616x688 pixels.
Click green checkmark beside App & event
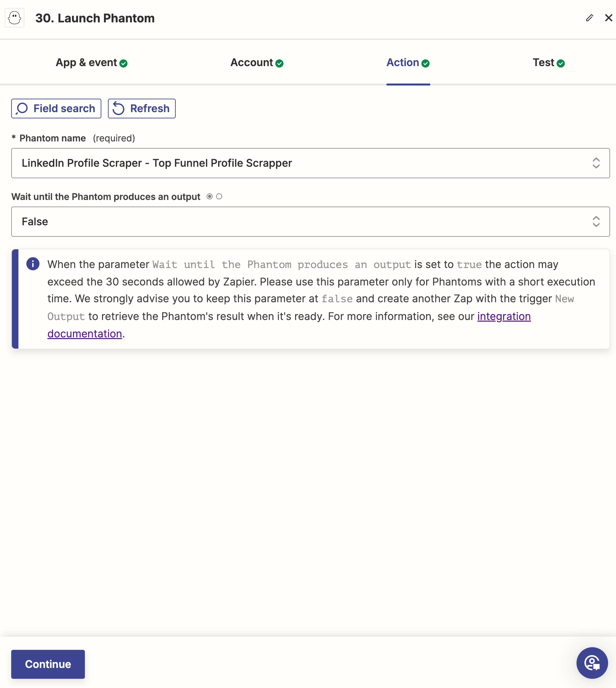pyautogui.click(x=123, y=63)
